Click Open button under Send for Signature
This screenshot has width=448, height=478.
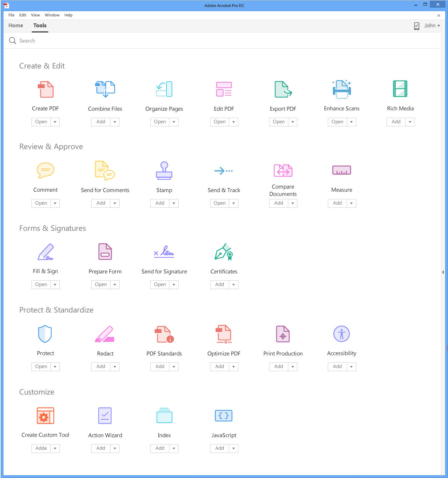coord(160,285)
